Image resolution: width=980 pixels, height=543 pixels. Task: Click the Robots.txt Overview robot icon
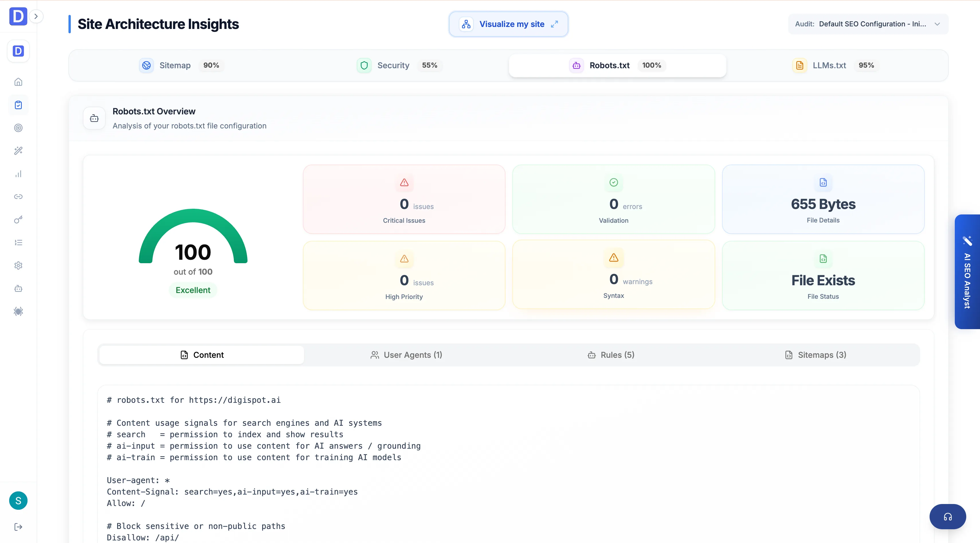point(94,118)
